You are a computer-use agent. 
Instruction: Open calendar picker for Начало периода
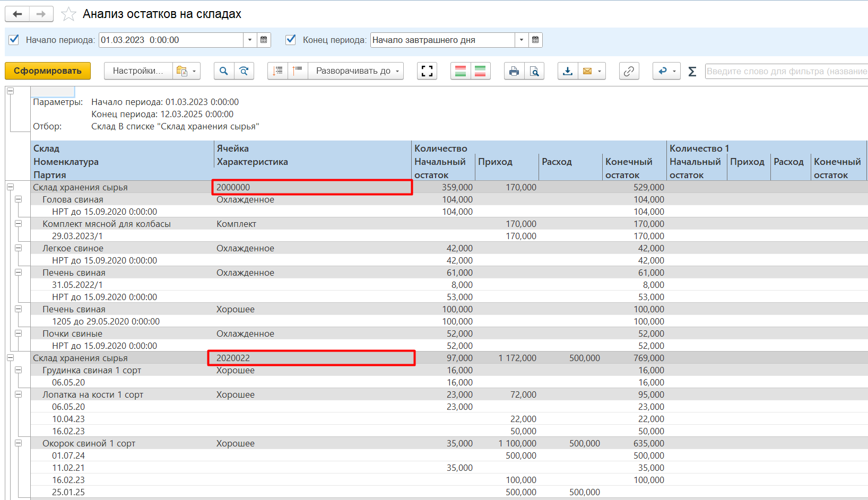click(264, 40)
